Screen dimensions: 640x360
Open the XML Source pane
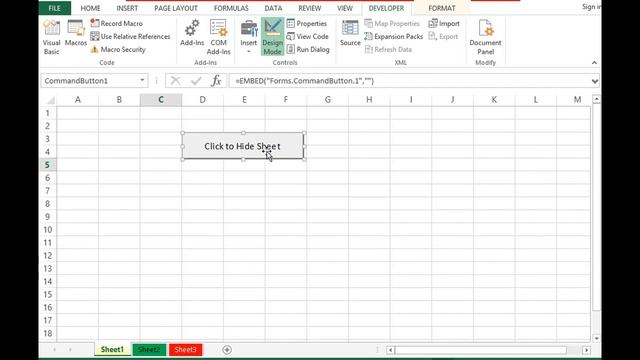coord(350,33)
